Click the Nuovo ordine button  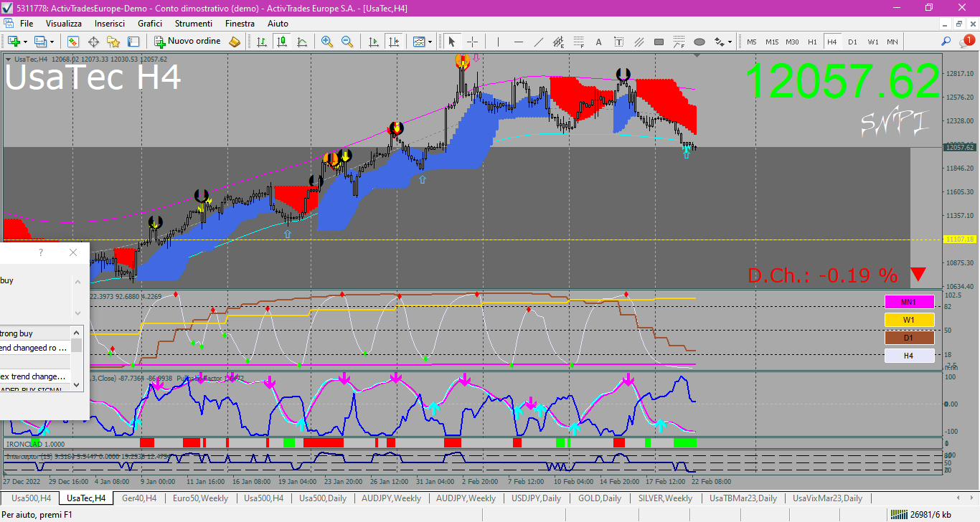pyautogui.click(x=188, y=42)
